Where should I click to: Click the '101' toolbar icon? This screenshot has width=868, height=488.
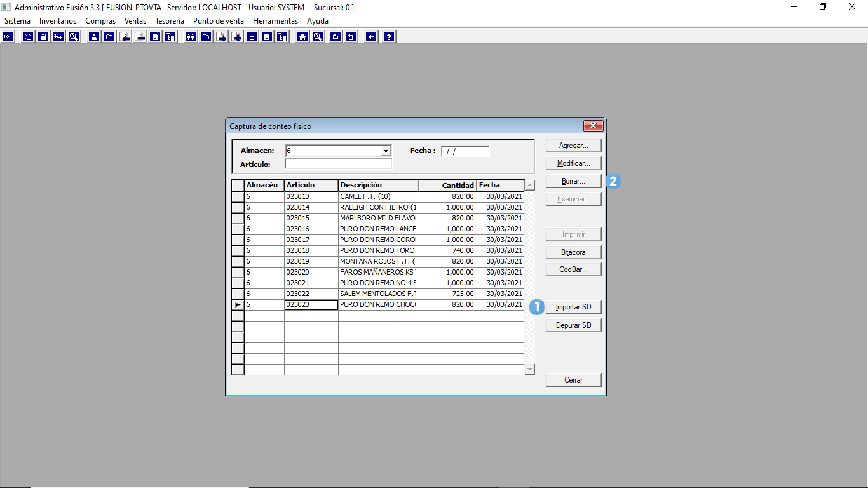coord(8,37)
